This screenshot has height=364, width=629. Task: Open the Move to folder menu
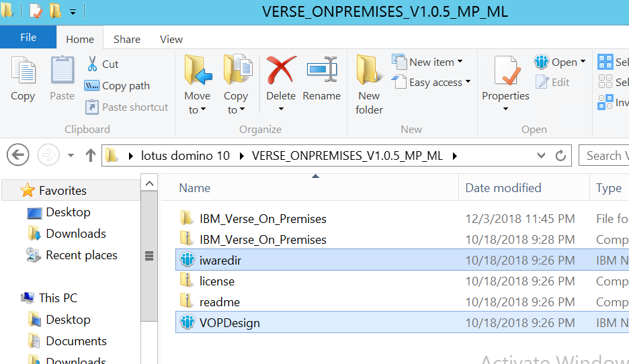(x=198, y=85)
